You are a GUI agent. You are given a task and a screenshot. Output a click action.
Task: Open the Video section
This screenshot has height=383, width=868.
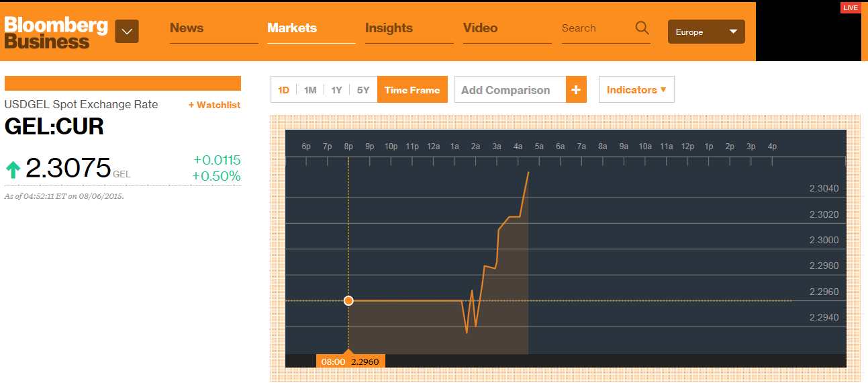481,28
